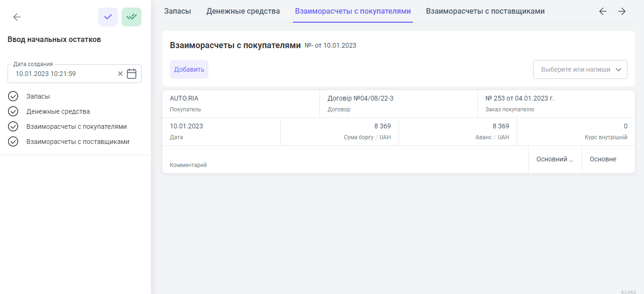Toggle the Взаиморасчеты с поставщиками check circle
Viewport: 644px width, 294px height.
coord(13,142)
